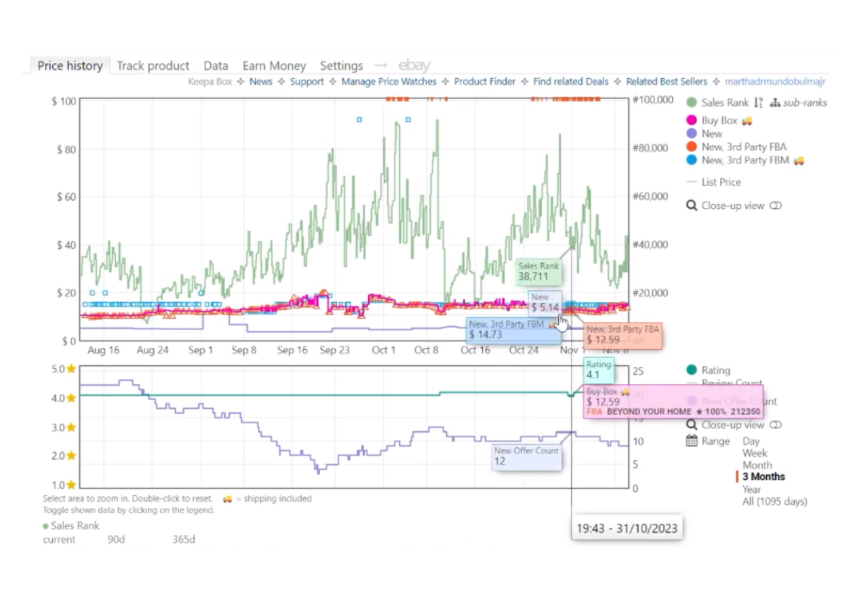The image size is (868, 600).
Task: Show All (1095 days) range
Action: point(774,502)
